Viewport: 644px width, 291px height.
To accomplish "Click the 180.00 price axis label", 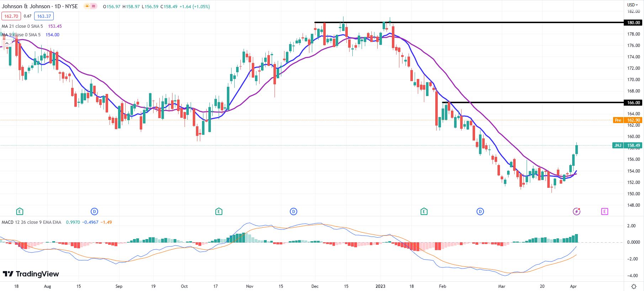I will [x=633, y=22].
